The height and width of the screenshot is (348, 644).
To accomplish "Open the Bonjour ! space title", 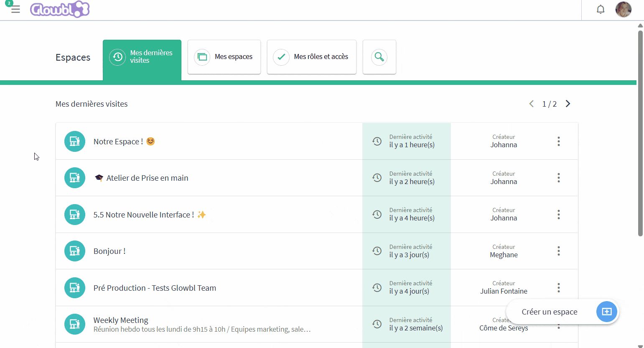I will tap(109, 251).
